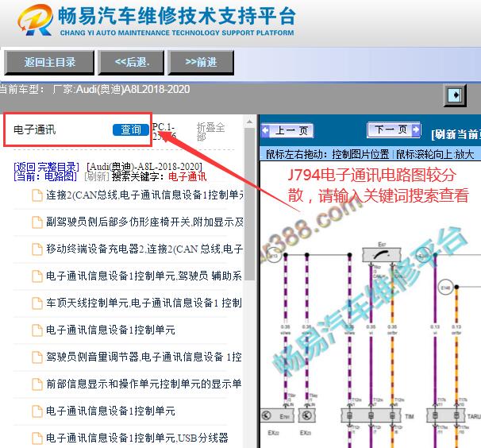Viewport: 481px width, 448px height.
Task: Click document icon beside 前部信息显示 row
Action: tap(37, 384)
